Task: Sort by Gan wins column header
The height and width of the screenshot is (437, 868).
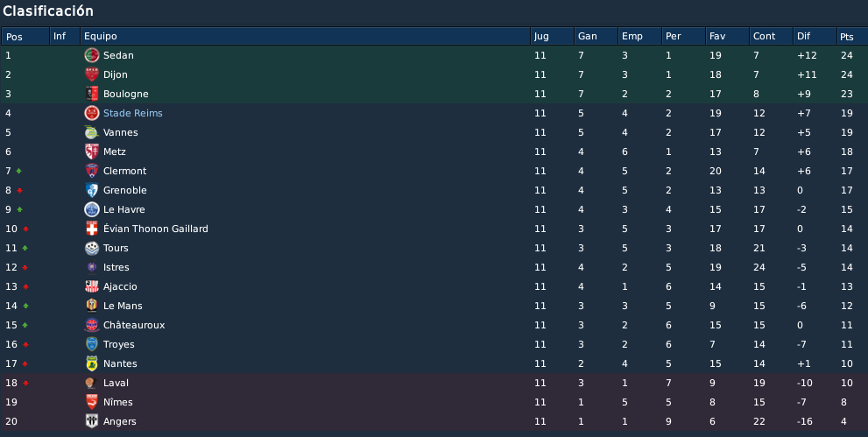Action: coord(596,37)
